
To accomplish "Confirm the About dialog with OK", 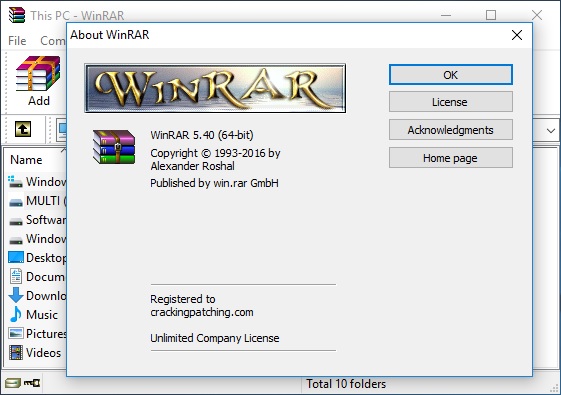I will [451, 75].
